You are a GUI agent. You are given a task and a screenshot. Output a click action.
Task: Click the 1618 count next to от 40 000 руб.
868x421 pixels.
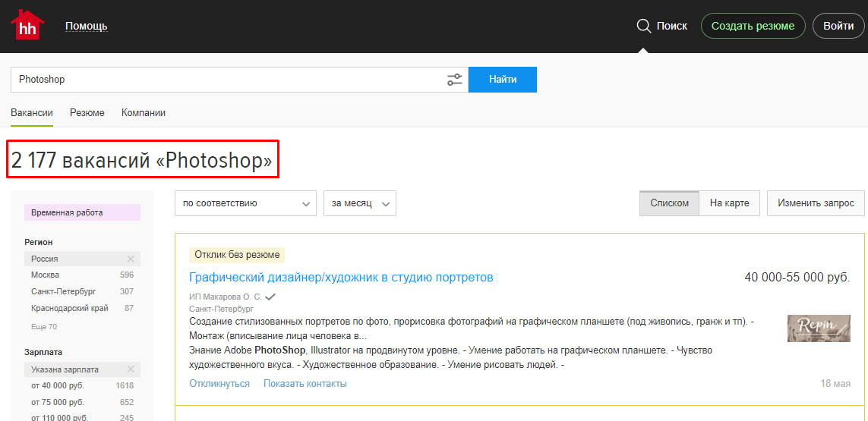(125, 385)
